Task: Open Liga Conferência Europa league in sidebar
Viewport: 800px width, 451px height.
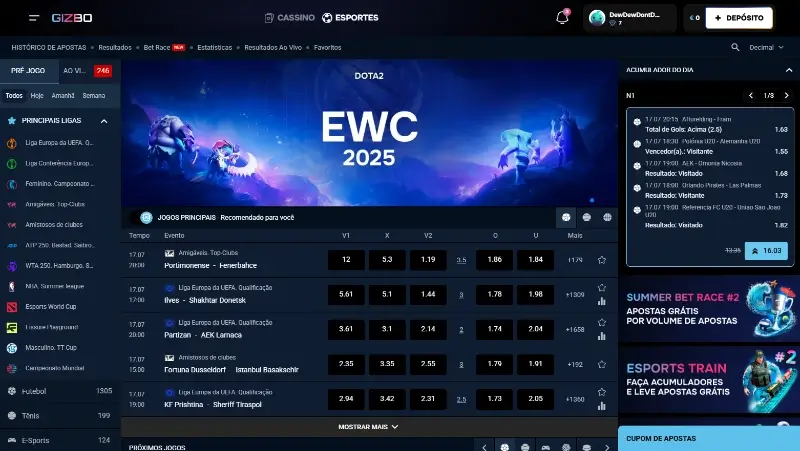Action: [60, 163]
